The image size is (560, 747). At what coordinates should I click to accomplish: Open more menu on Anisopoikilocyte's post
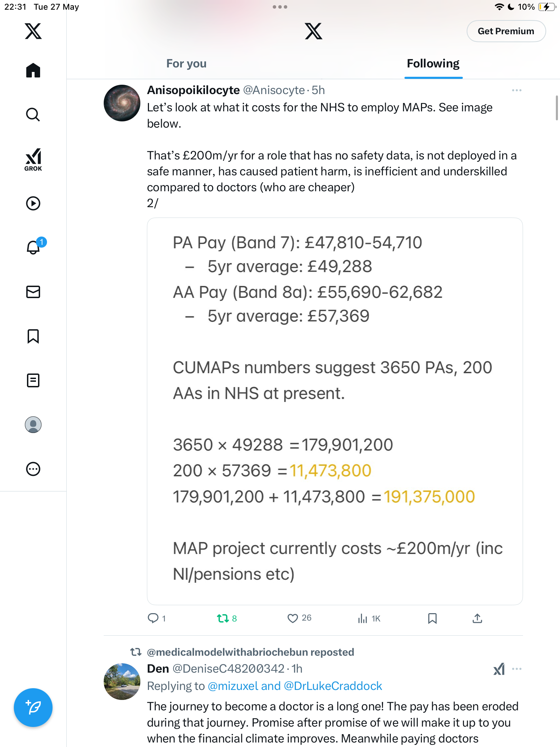[x=517, y=90]
